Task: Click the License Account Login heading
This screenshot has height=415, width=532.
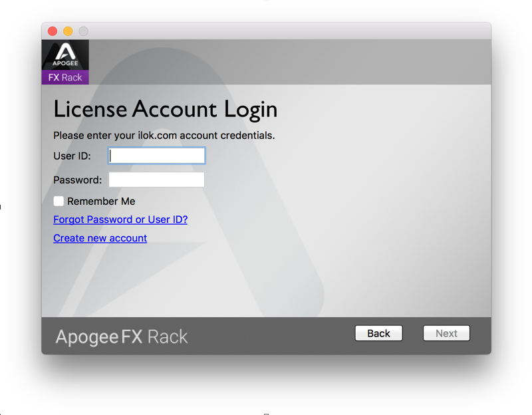Action: 165,110
